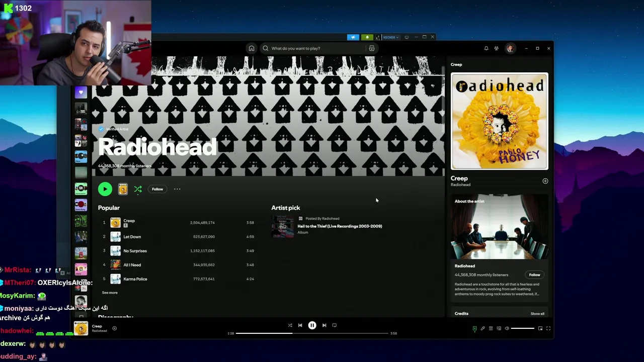Open the Browse icon in search bar

coord(372,48)
